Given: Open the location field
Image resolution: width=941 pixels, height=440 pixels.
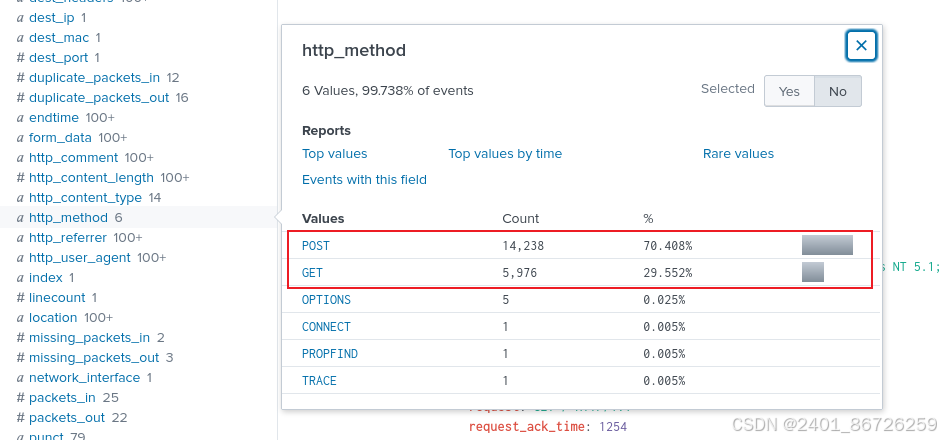Looking at the screenshot, I should [x=53, y=318].
